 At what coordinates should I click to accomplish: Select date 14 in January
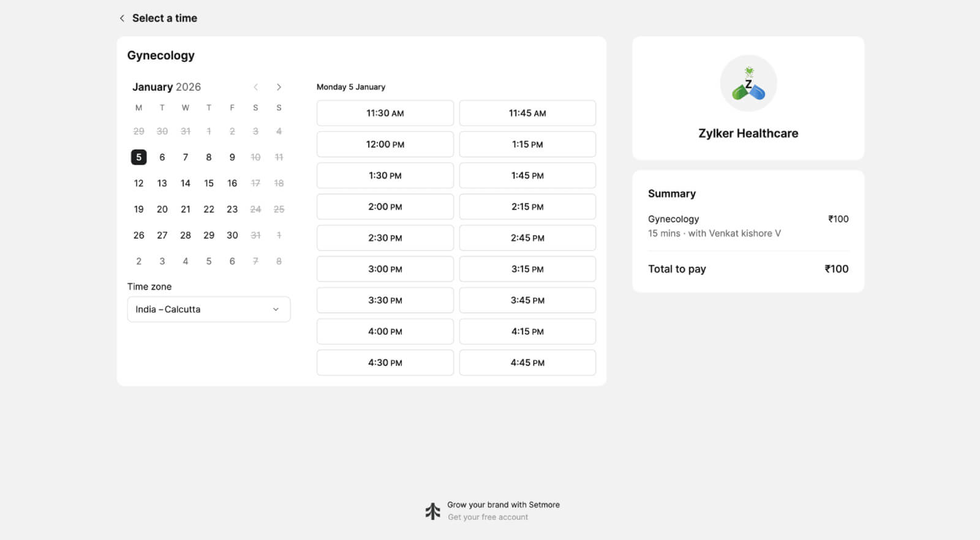186,183
